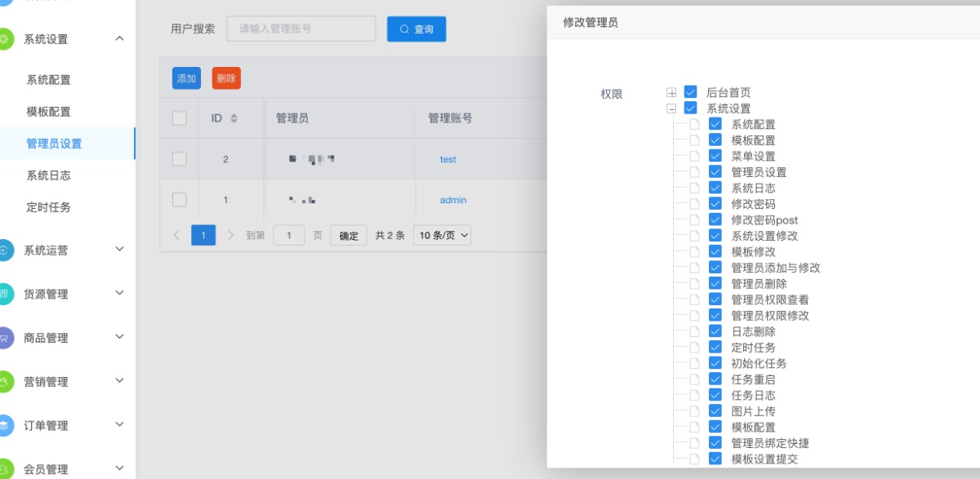This screenshot has height=479, width=980.
Task: Click the file icon beside 系统配置 permission
Action: tap(694, 125)
